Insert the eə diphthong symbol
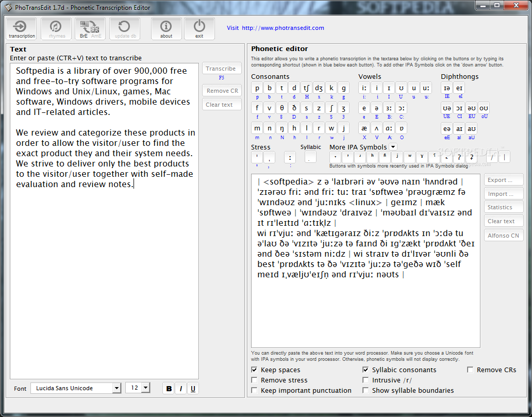The width and height of the screenshot is (532, 417). click(447, 128)
